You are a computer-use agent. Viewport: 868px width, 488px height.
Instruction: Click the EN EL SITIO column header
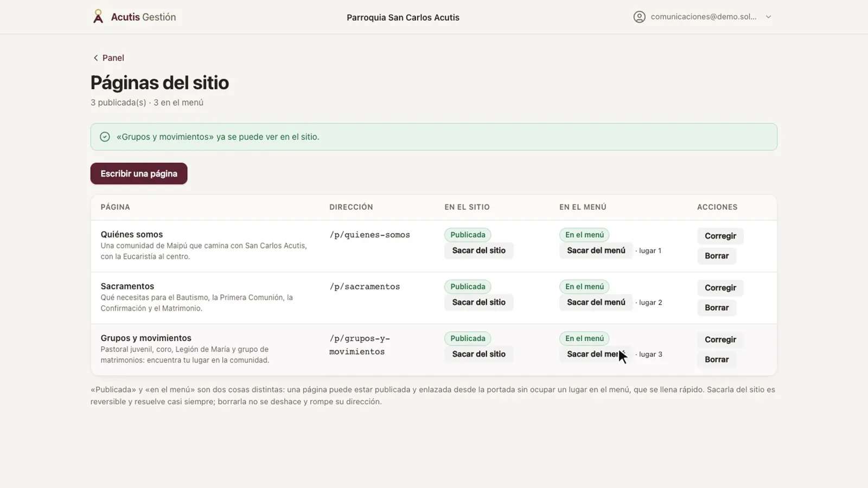point(467,207)
